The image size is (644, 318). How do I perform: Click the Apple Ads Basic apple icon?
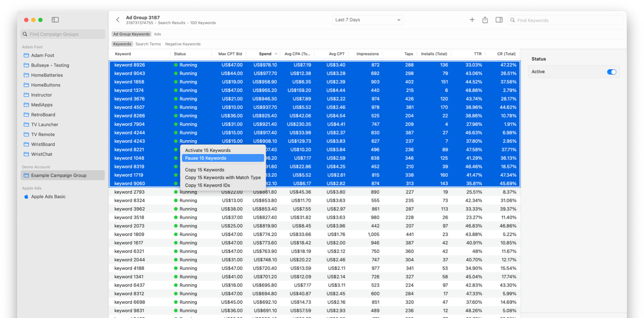point(26,197)
